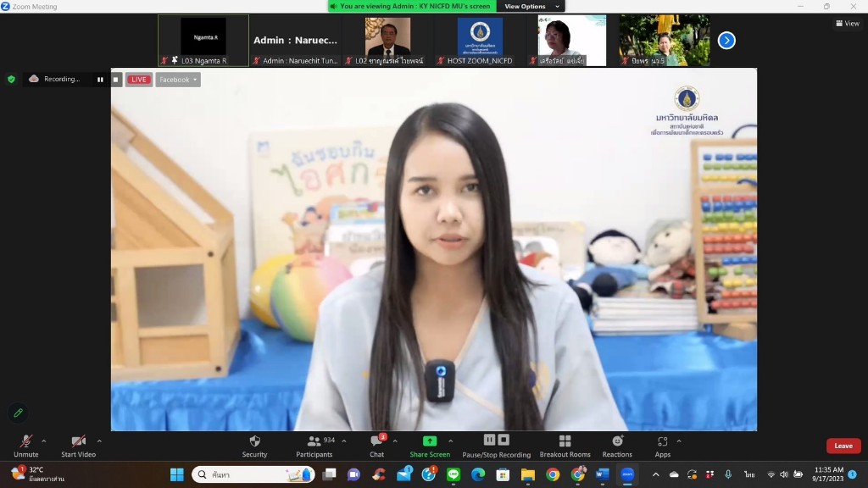Expand participants options arrow next to 934
This screenshot has width=868, height=488.
(344, 441)
